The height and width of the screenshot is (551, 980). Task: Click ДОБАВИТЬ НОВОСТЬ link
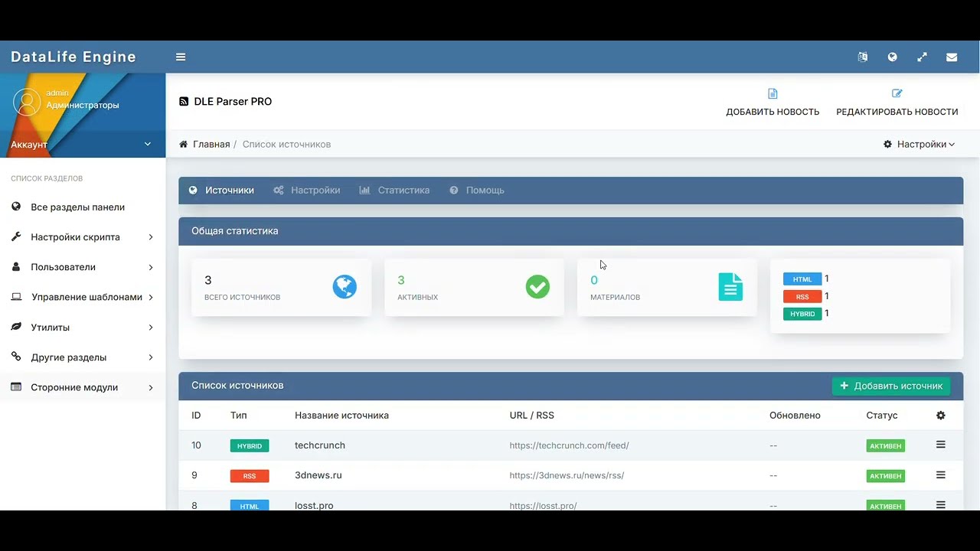(x=773, y=112)
